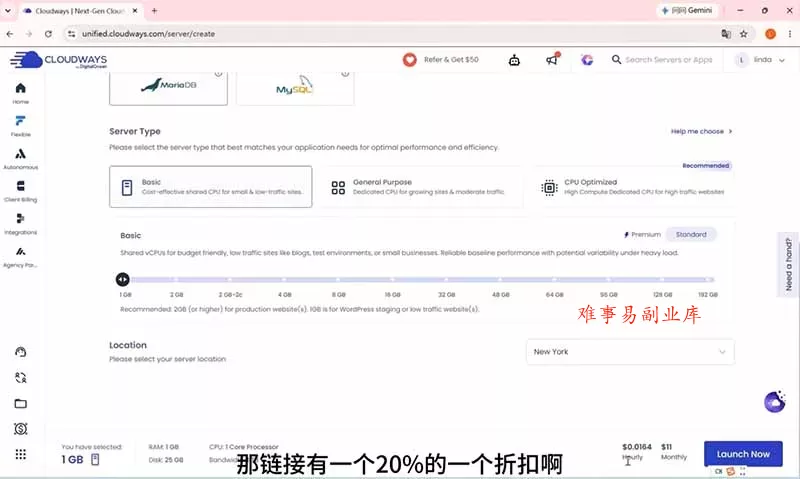The width and height of the screenshot is (800, 479).
Task: Click the search magnifier icon
Action: click(x=616, y=60)
